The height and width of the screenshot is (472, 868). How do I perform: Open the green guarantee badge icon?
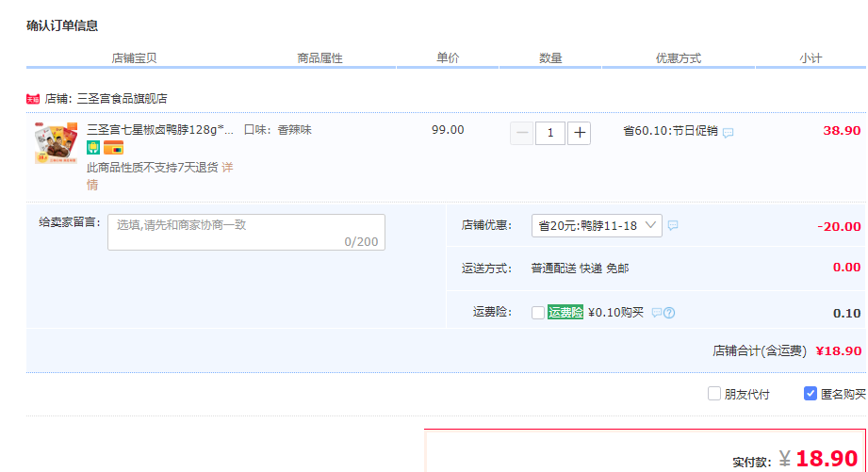tap(93, 148)
